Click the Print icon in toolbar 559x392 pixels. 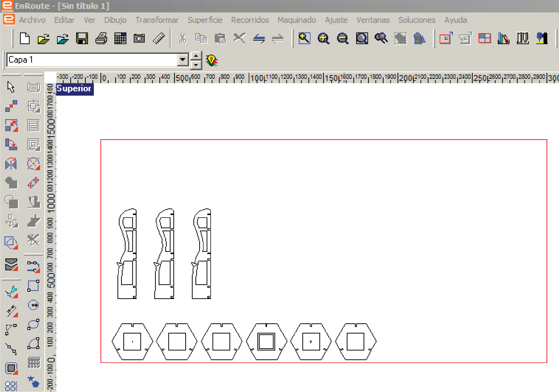click(x=101, y=38)
